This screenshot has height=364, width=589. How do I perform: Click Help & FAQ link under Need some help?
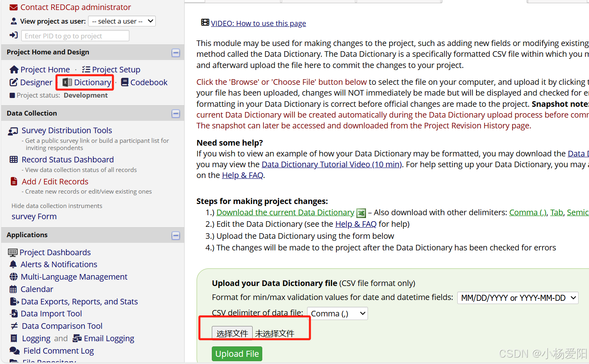pyautogui.click(x=243, y=175)
